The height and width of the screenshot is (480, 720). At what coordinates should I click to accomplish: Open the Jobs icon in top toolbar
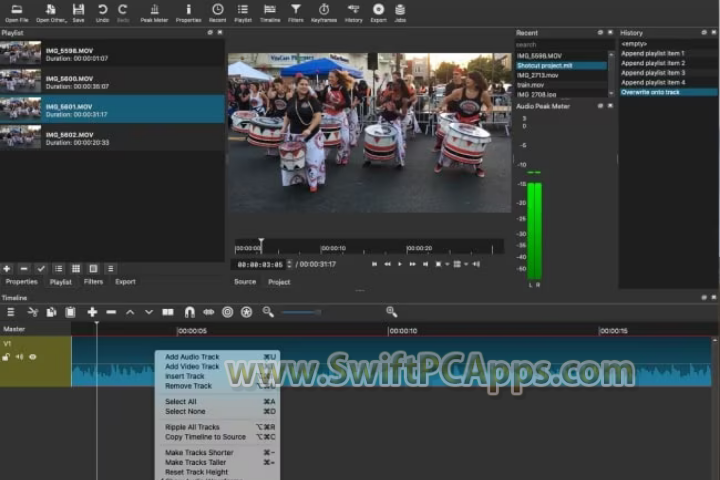[x=400, y=13]
